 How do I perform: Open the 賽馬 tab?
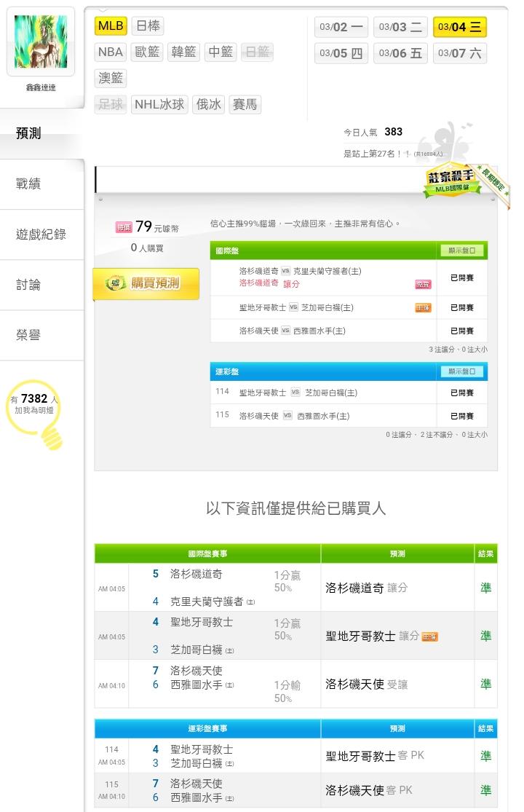tap(245, 105)
